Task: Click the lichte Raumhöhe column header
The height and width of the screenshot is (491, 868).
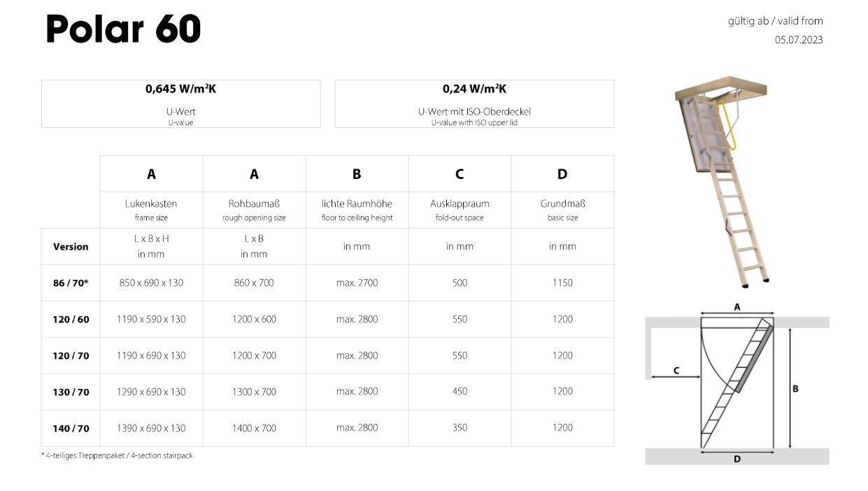Action: coord(357,209)
